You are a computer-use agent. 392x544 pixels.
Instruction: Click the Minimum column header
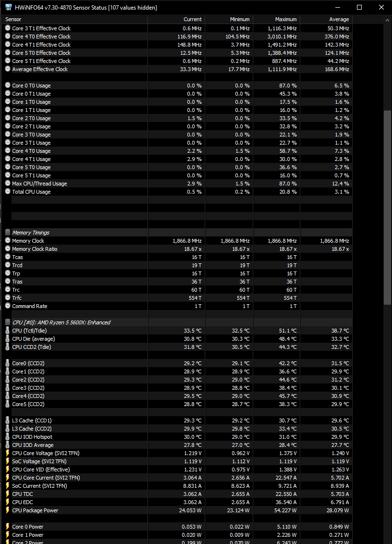tap(229, 19)
